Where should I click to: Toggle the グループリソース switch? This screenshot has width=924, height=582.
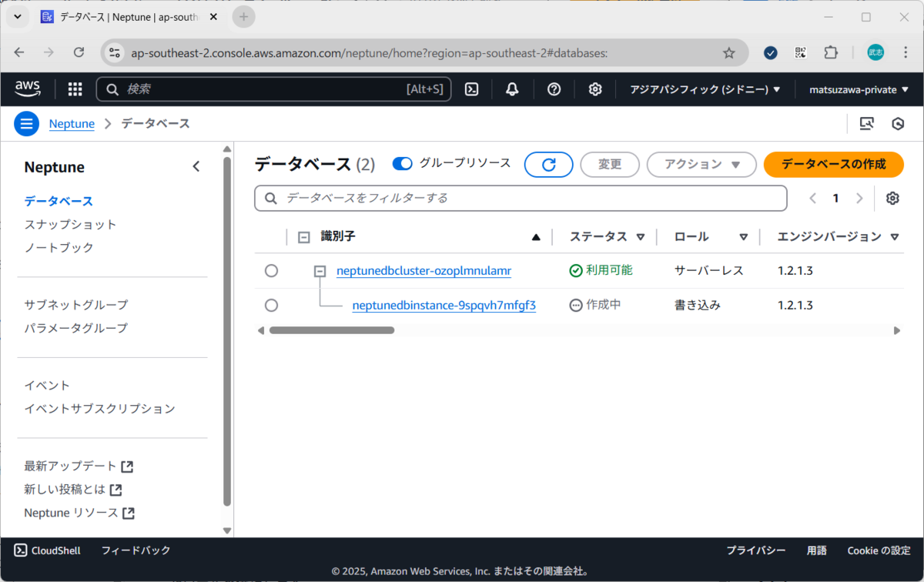pos(403,164)
